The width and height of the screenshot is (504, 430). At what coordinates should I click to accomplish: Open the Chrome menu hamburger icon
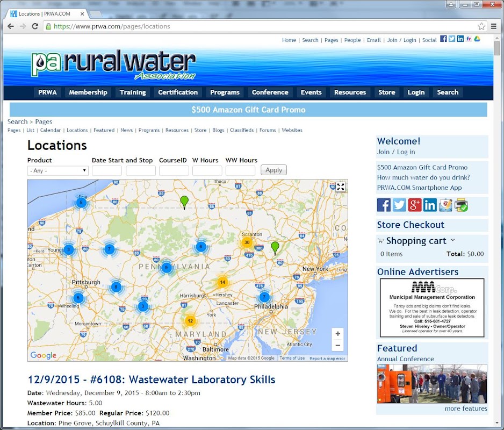(494, 26)
